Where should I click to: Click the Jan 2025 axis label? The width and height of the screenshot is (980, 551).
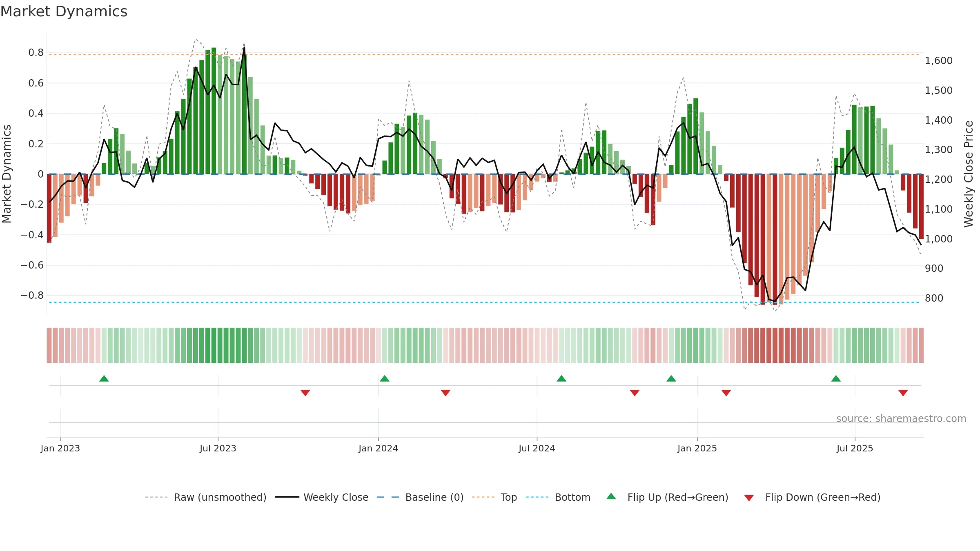pos(697,448)
